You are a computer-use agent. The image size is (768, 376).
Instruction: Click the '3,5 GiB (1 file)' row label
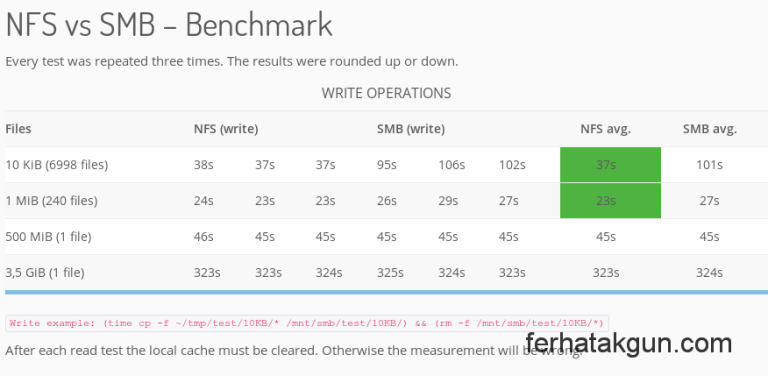[45, 273]
